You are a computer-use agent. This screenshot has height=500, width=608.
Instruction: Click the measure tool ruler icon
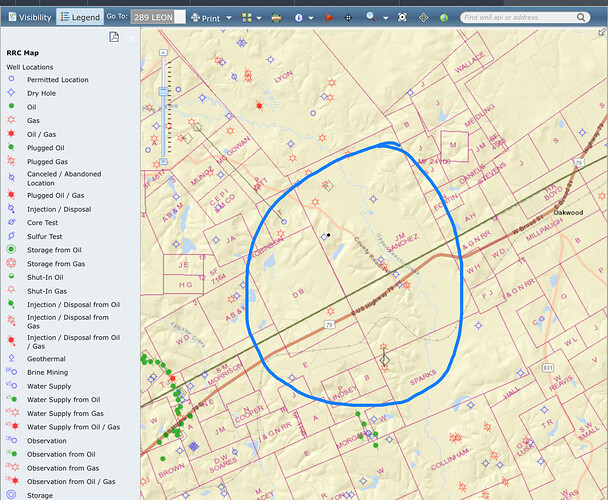[275, 17]
